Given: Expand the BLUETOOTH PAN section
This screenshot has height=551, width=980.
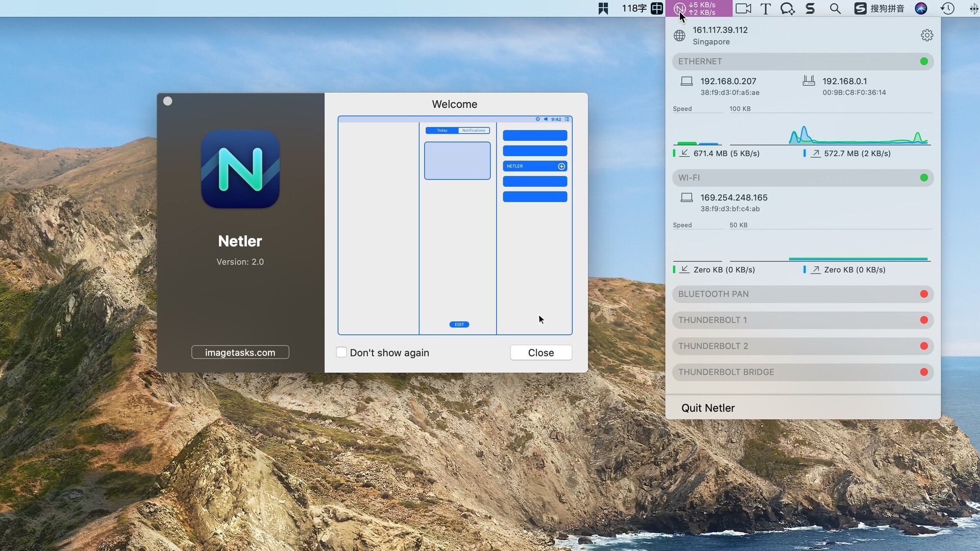Looking at the screenshot, I should [803, 294].
